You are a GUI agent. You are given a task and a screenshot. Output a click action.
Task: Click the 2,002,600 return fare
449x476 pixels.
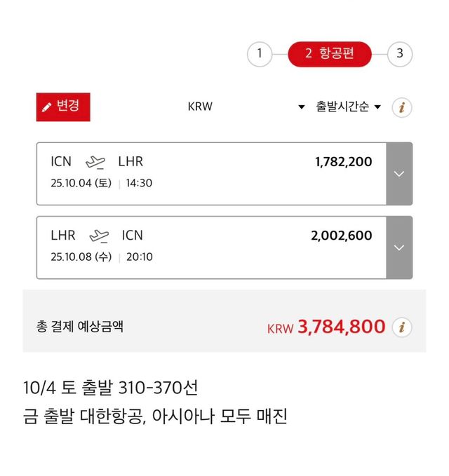(341, 236)
